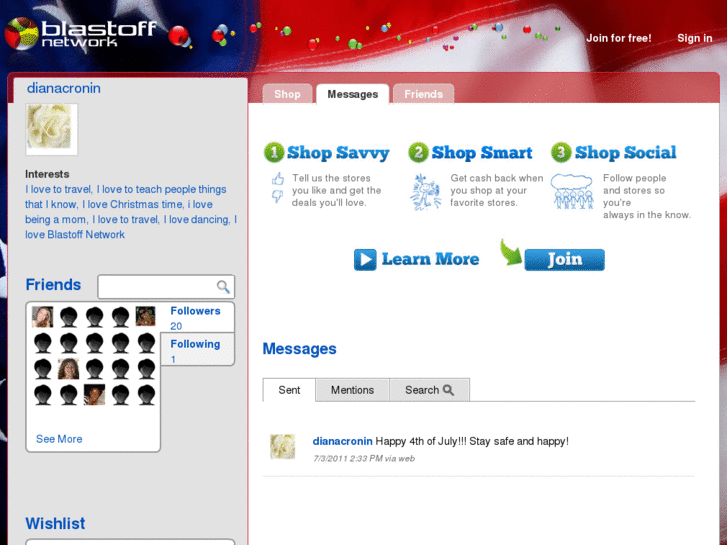Open the Join for free! link
727x545 pixels.
click(619, 38)
